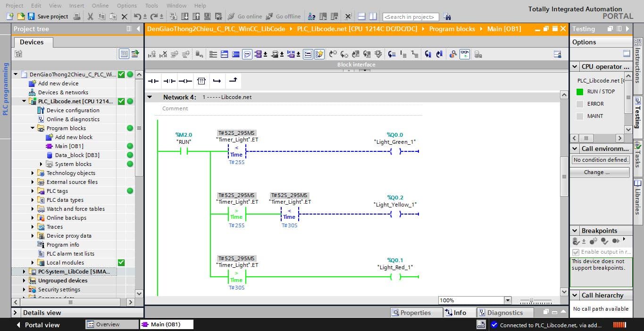Toggle the Enable output in RUN checkbox
Image resolution: width=644 pixels, height=331 pixels.
(x=576, y=252)
